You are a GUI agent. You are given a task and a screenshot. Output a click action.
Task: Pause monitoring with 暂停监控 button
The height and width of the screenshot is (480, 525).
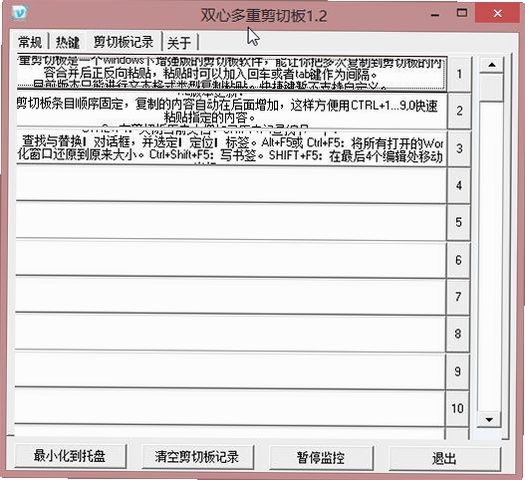[x=321, y=458]
